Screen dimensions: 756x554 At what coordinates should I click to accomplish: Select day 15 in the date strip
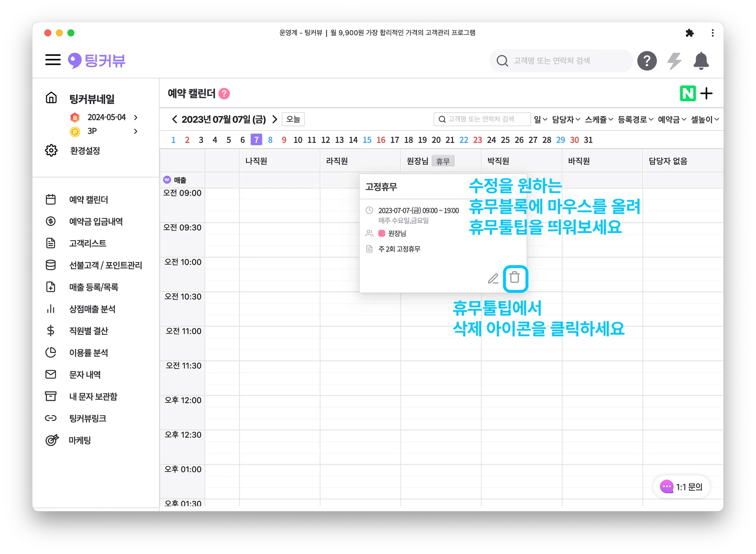coord(367,140)
